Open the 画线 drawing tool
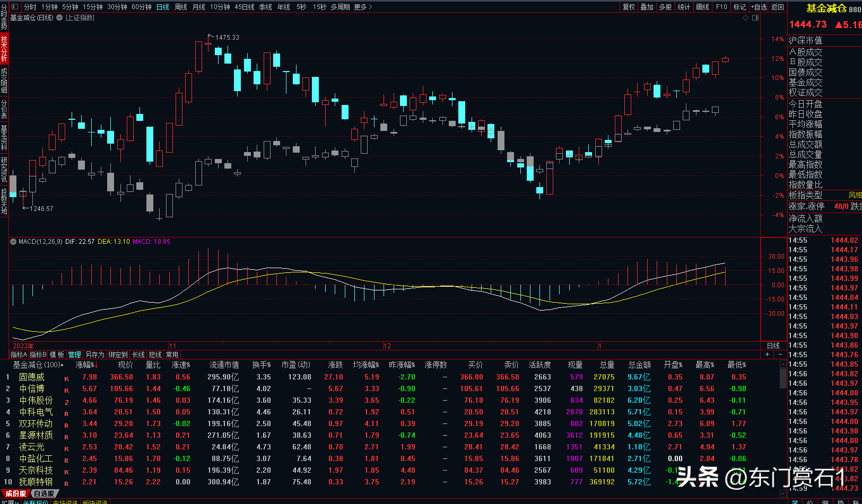862x504 pixels. click(x=702, y=7)
